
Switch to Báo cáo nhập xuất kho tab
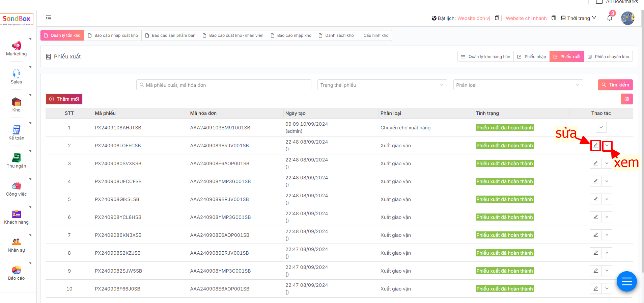(113, 35)
